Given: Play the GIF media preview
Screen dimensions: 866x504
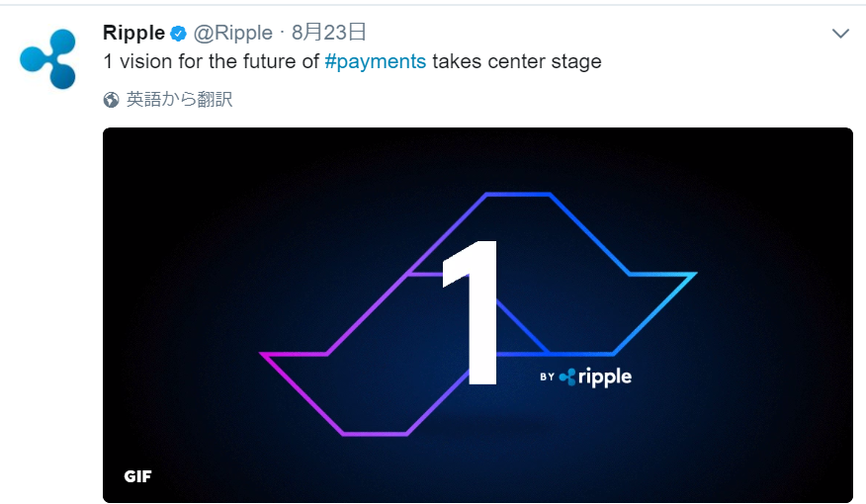Looking at the screenshot, I should pos(477,315).
